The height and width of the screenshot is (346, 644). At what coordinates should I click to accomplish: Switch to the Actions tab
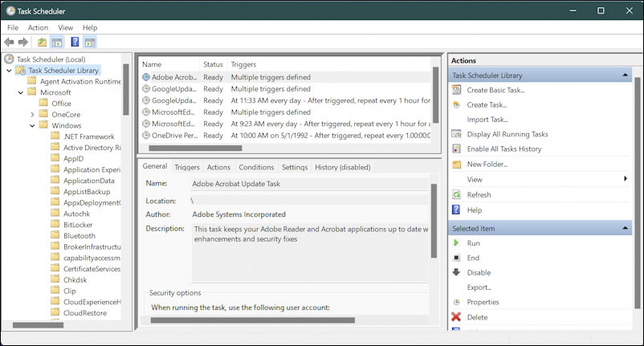[x=218, y=167]
